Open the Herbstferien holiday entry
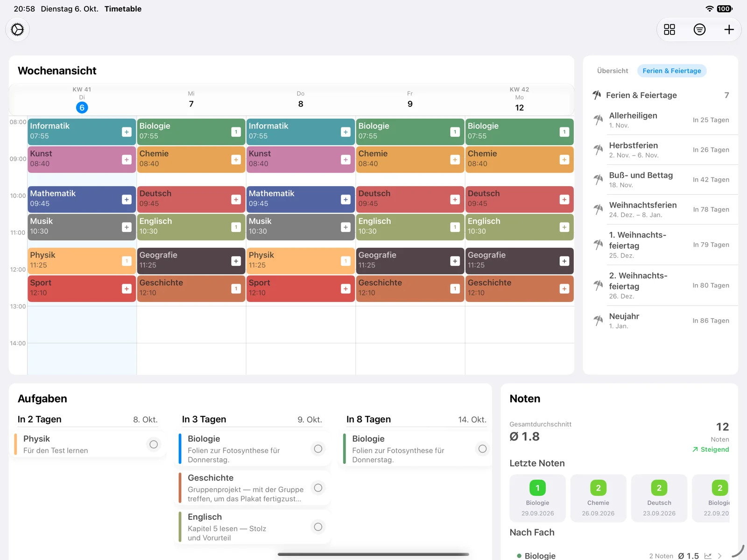 pos(661,150)
